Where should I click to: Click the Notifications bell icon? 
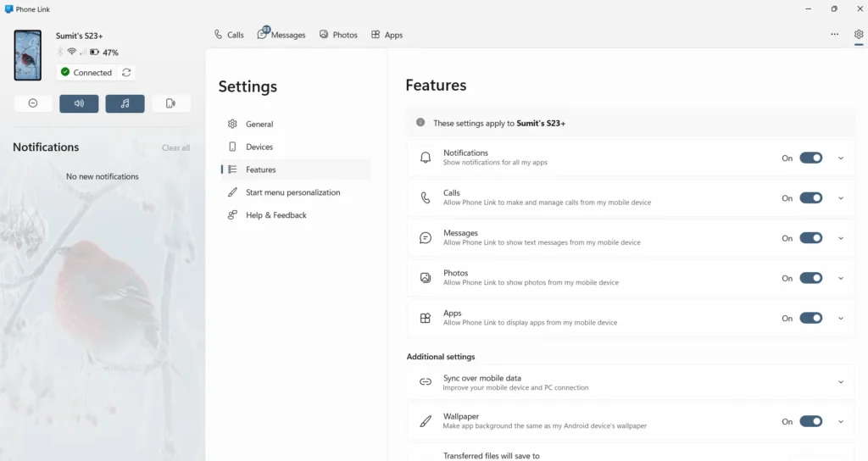pos(426,158)
